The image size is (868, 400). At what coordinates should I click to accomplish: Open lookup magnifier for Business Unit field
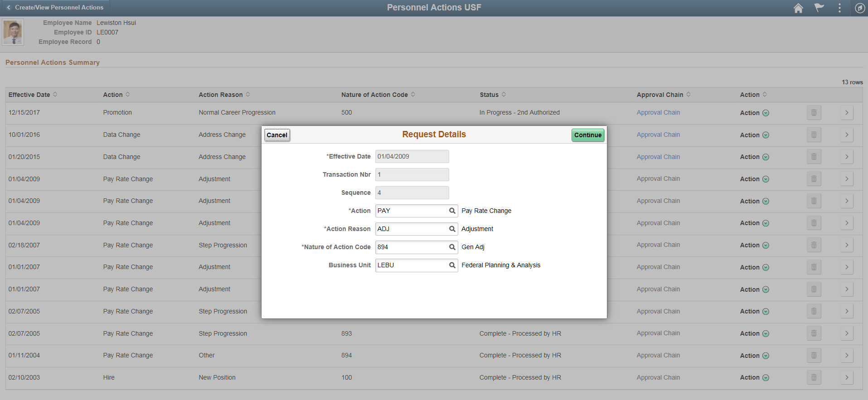coord(452,265)
